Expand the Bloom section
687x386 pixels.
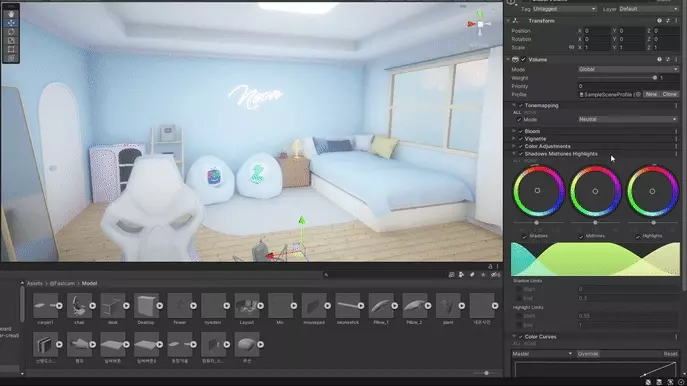(514, 131)
